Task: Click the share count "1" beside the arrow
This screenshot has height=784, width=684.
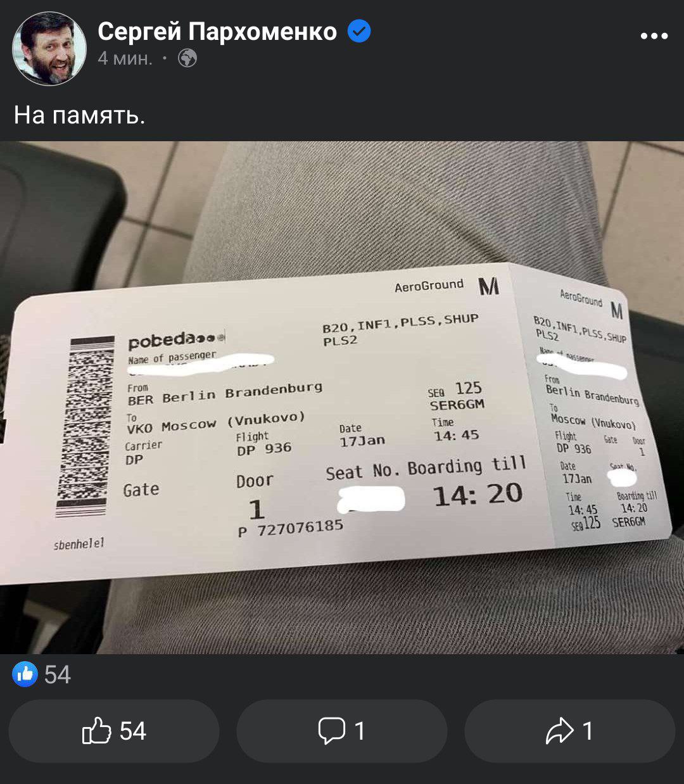Action: click(588, 731)
